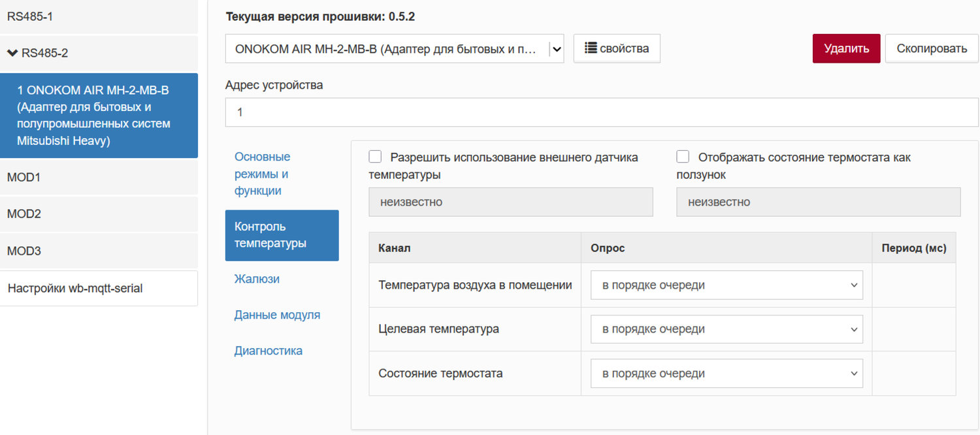
Task: Open the RS485-1 port section
Action: click(99, 16)
